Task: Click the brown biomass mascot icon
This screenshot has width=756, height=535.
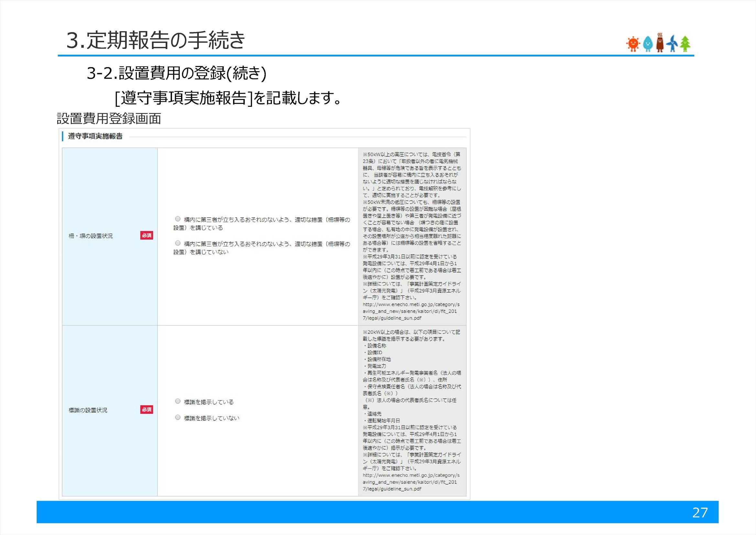Action: [x=660, y=43]
